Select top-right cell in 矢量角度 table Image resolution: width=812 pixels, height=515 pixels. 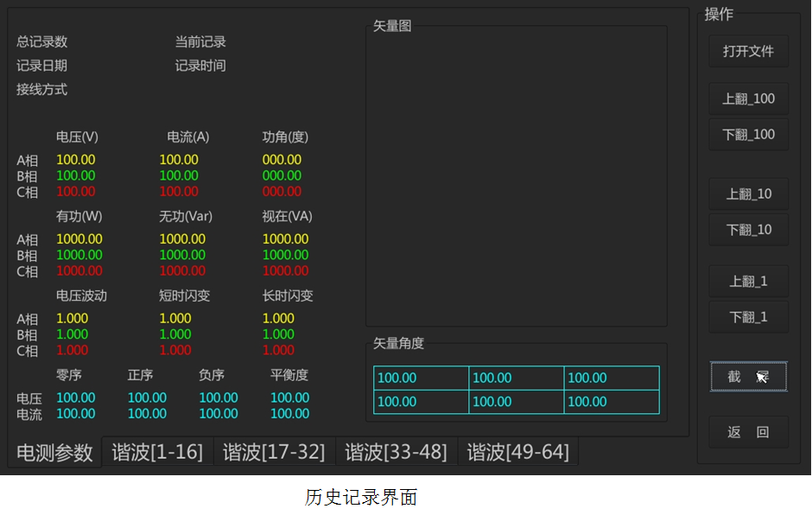[x=611, y=378]
